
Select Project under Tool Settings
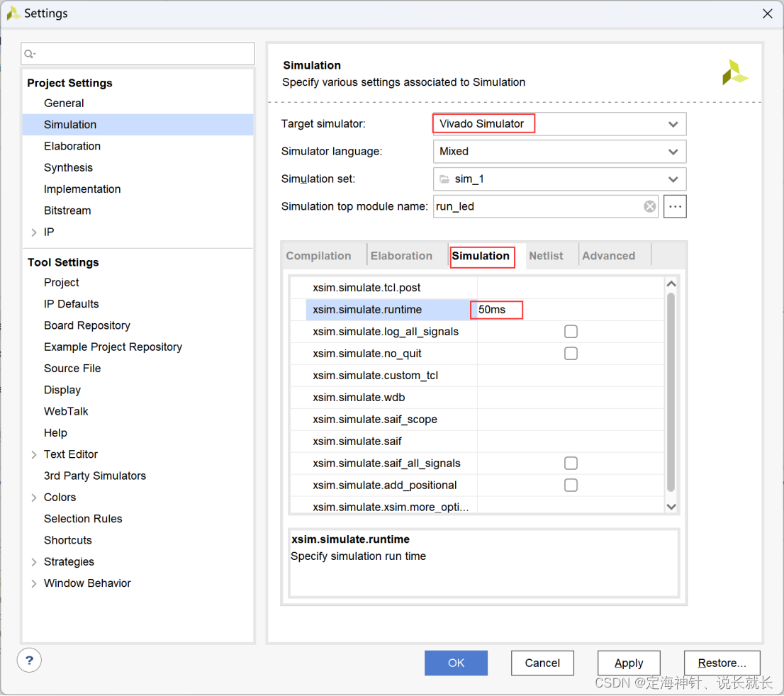point(62,283)
